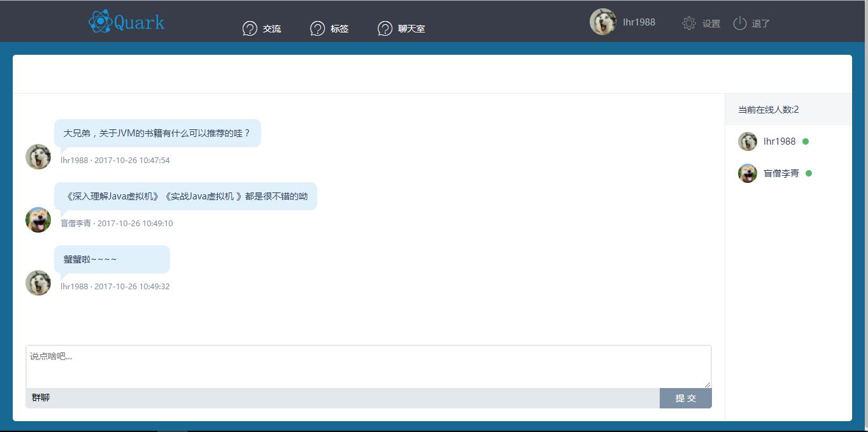Focus the 说点啥吧 message input box
The image size is (868, 432).
tap(369, 367)
